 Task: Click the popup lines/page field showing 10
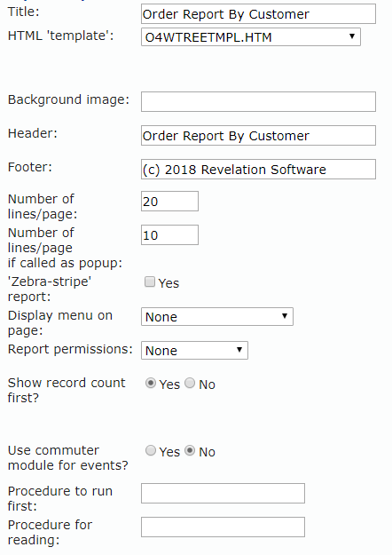point(169,235)
